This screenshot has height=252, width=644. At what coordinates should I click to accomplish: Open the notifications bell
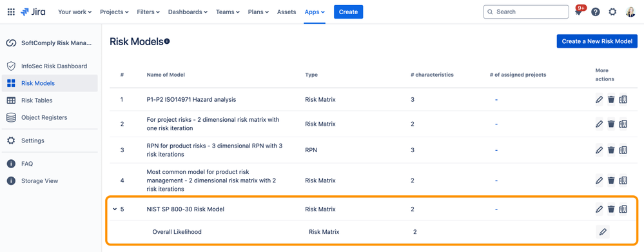click(579, 12)
